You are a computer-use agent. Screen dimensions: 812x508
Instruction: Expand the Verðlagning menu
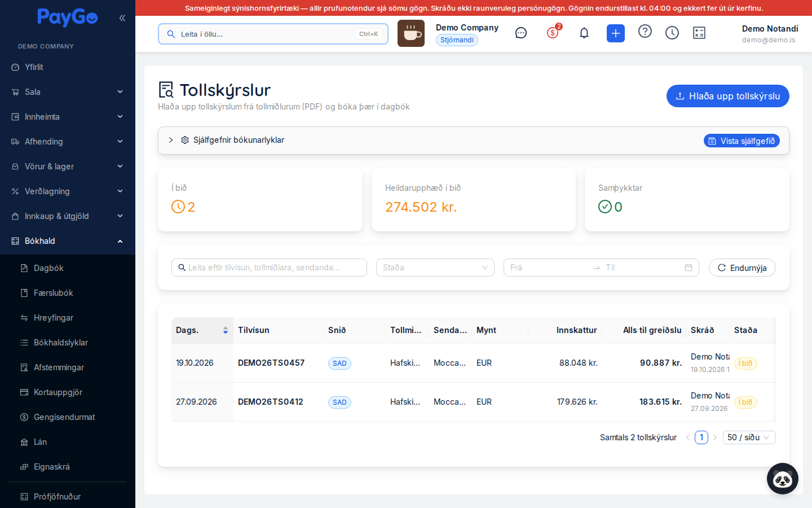tap(68, 191)
